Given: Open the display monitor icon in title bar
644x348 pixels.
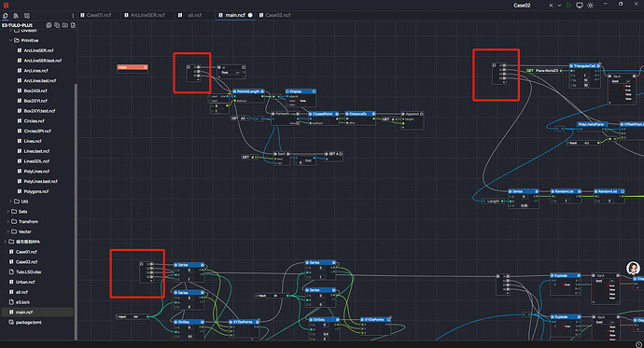Looking at the screenshot, I should pos(579,6).
